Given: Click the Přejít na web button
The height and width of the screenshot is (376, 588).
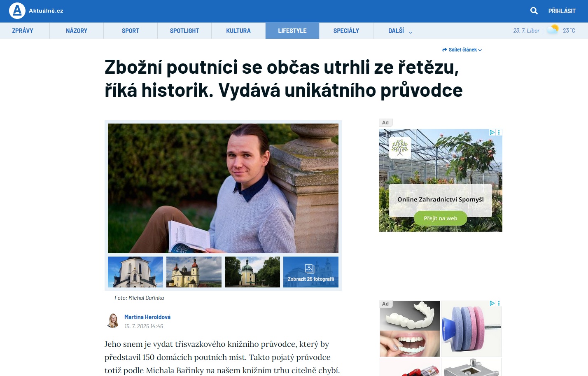Looking at the screenshot, I should pyautogui.click(x=441, y=218).
